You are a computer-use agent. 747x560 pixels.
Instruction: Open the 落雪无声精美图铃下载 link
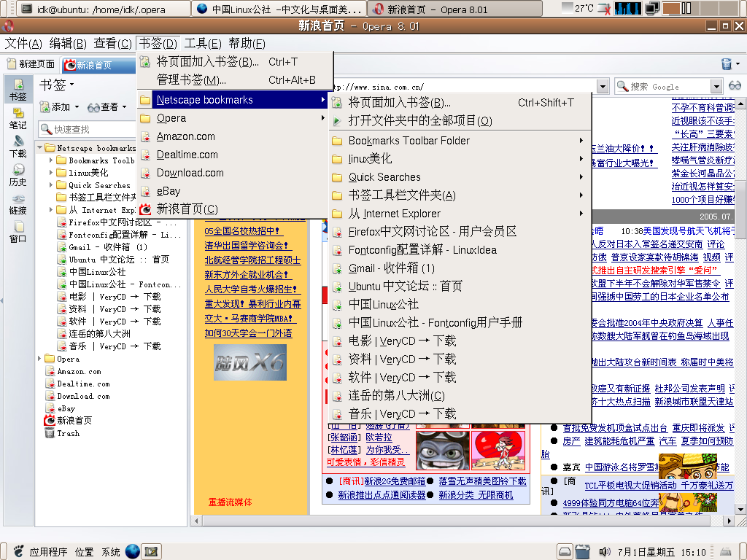483,481
